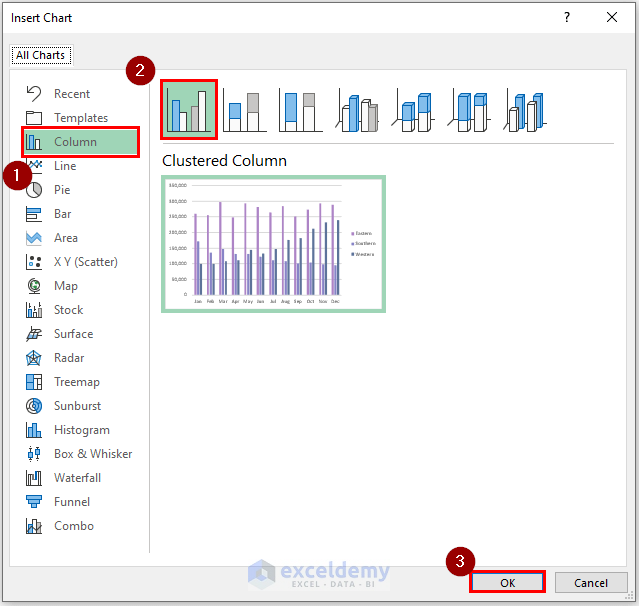This screenshot has height=606, width=639.
Task: Choose the Waterfall chart category
Action: click(x=81, y=478)
